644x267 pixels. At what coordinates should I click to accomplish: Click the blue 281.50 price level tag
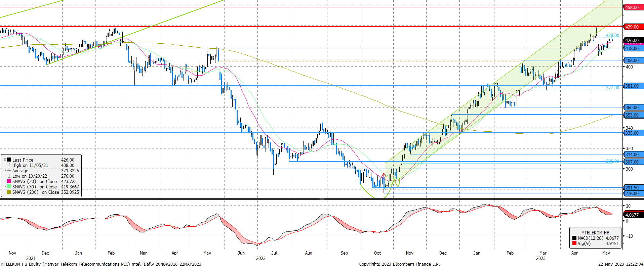pos(633,188)
